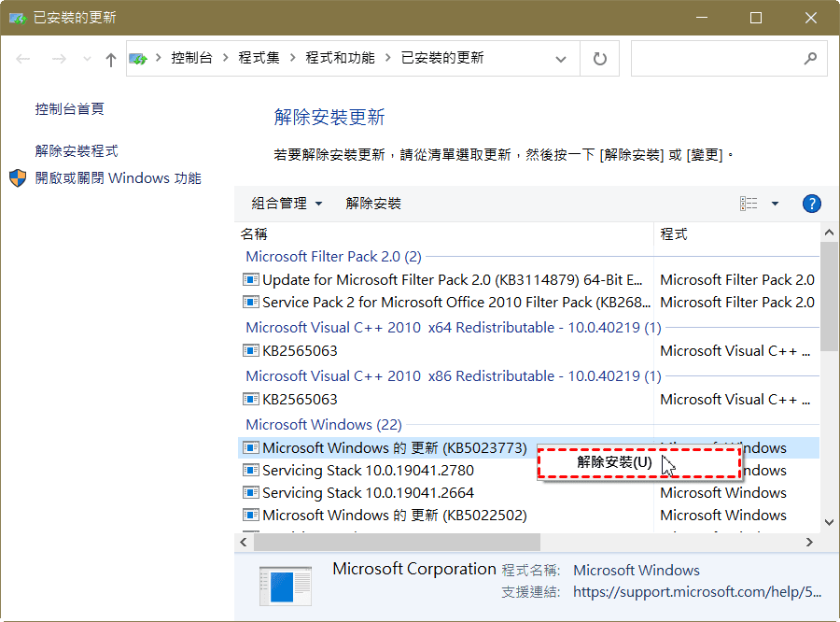Click the Back navigation arrow
Image resolution: width=840 pixels, height=622 pixels.
click(23, 59)
